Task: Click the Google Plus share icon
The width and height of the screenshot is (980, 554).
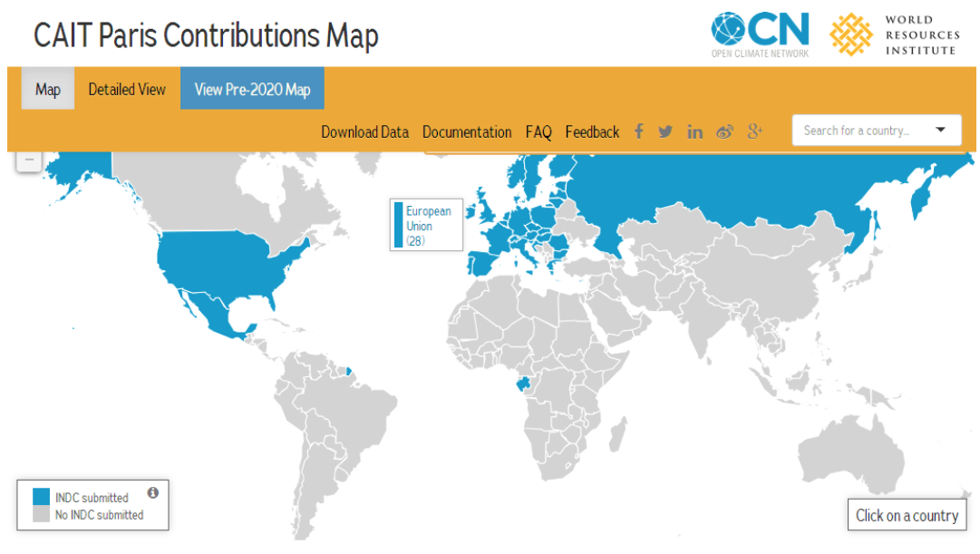Action: [x=755, y=131]
